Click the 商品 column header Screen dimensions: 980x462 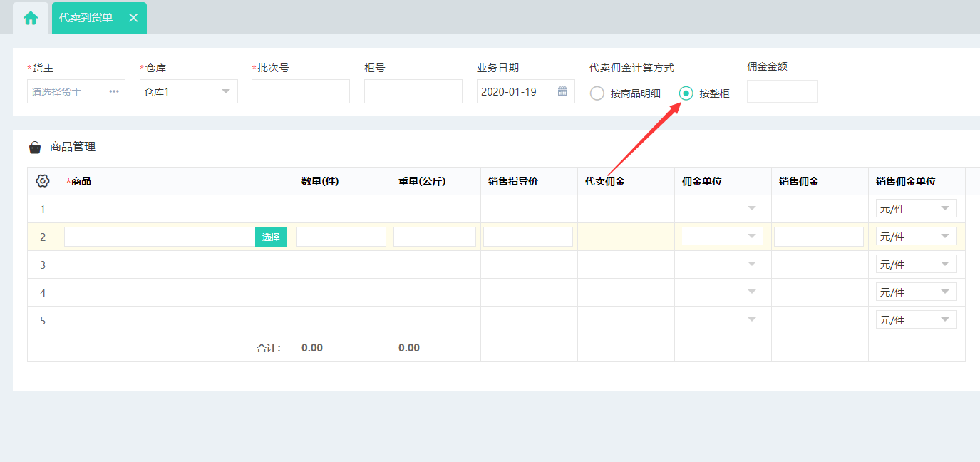[176, 181]
